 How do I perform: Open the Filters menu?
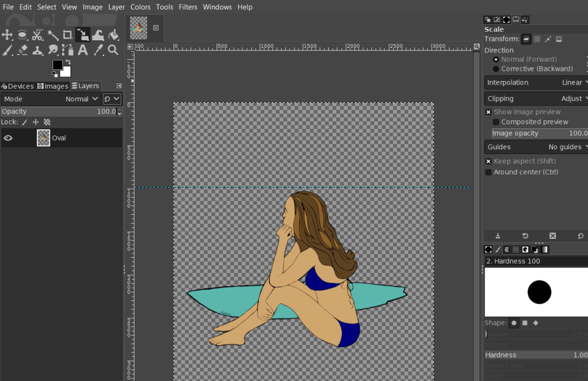click(187, 7)
